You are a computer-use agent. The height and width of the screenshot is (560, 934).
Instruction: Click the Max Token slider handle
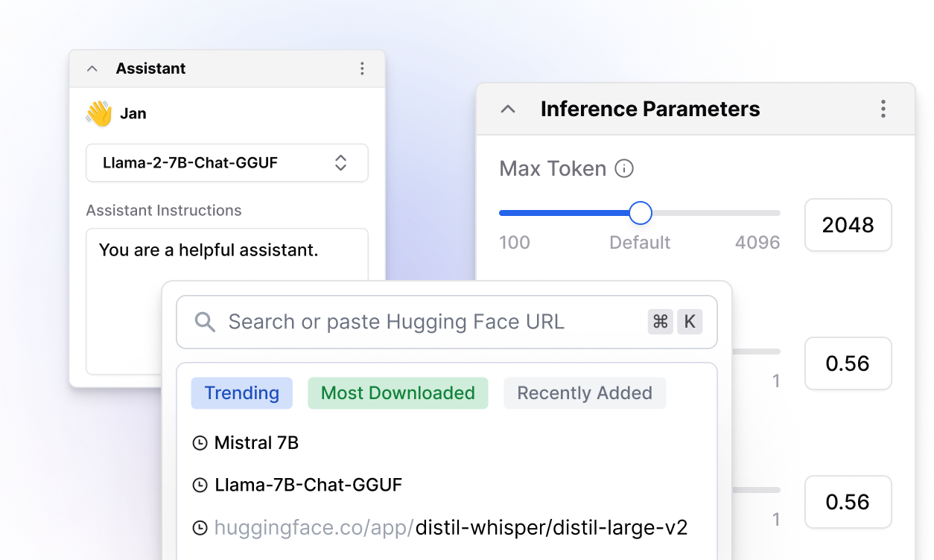click(x=641, y=214)
